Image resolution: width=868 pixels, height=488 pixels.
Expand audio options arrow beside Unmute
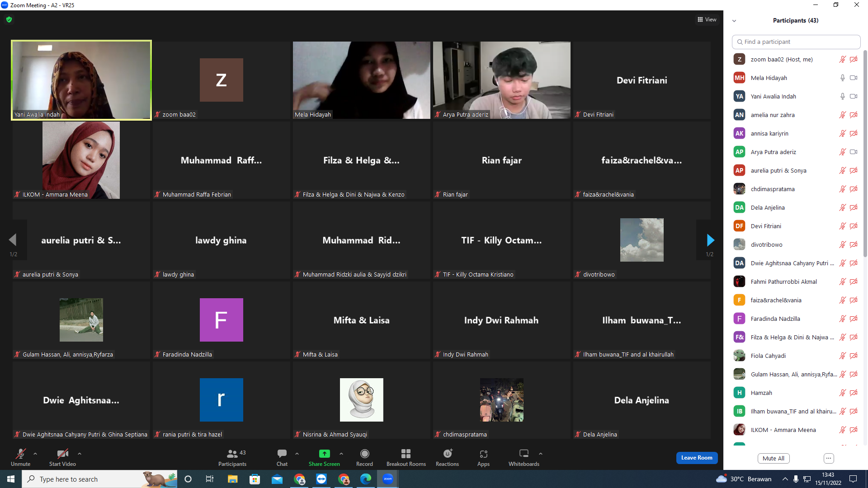coord(35,454)
